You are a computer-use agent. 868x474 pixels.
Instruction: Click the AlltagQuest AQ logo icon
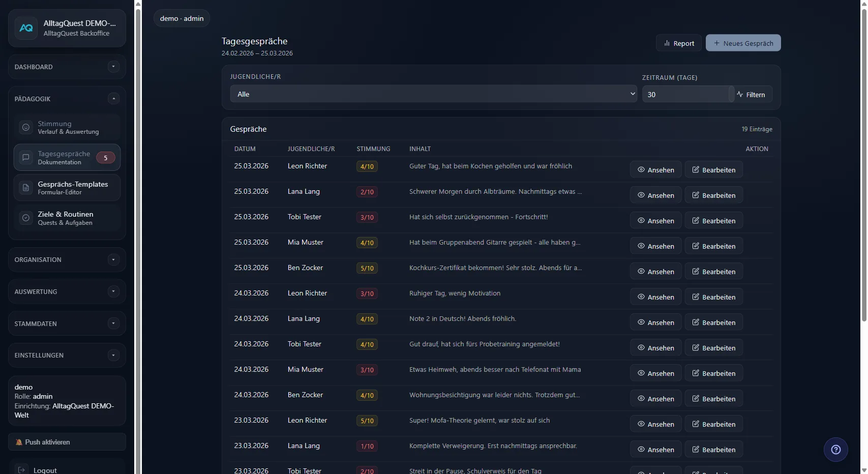[26, 28]
